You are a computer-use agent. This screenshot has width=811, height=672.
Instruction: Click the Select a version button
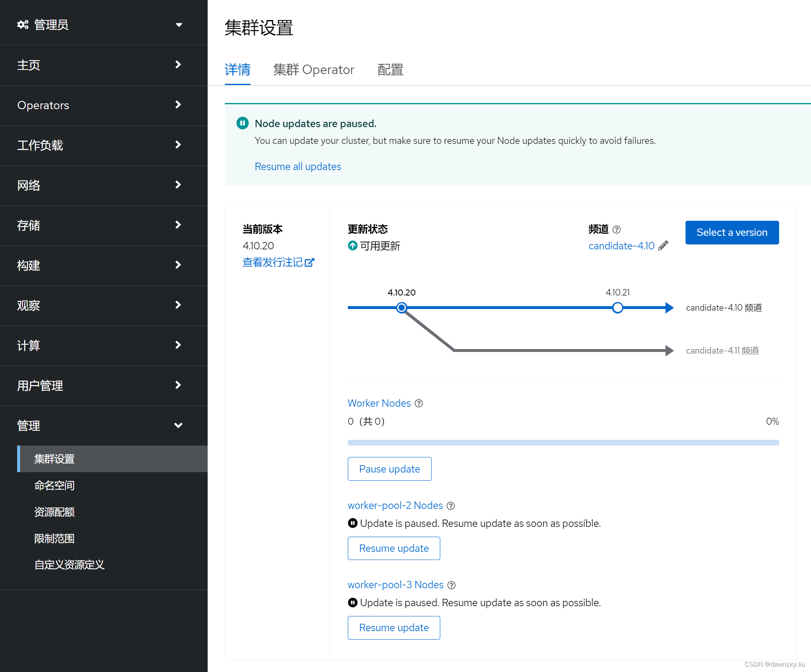tap(732, 232)
